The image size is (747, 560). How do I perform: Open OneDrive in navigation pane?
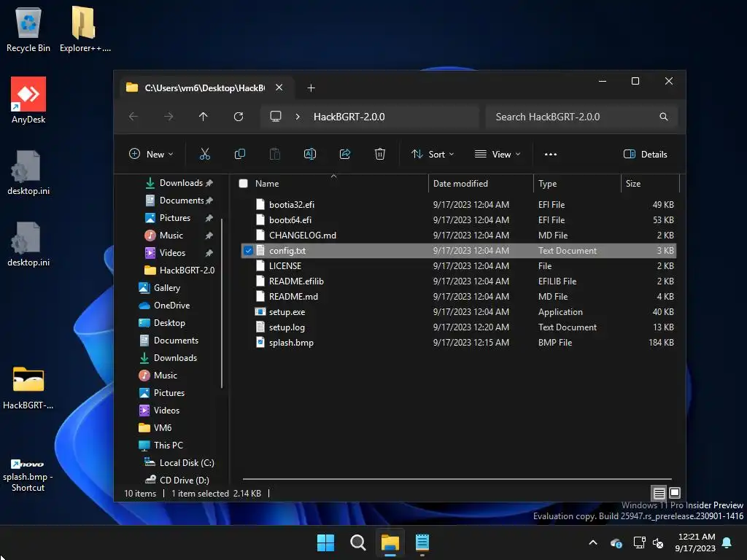(164, 306)
